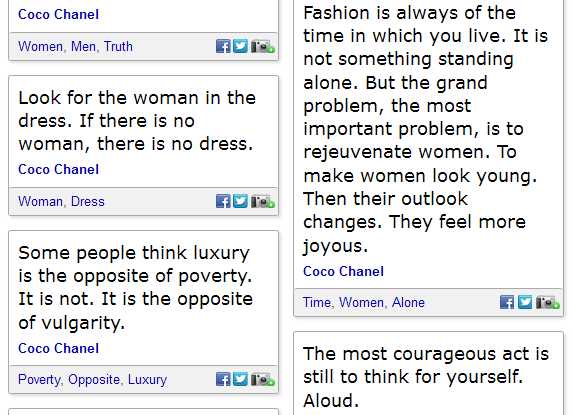Viewport: 572px width, 415px height.
Task: Tweet the Women, Men, Truth quote
Action: [x=240, y=46]
